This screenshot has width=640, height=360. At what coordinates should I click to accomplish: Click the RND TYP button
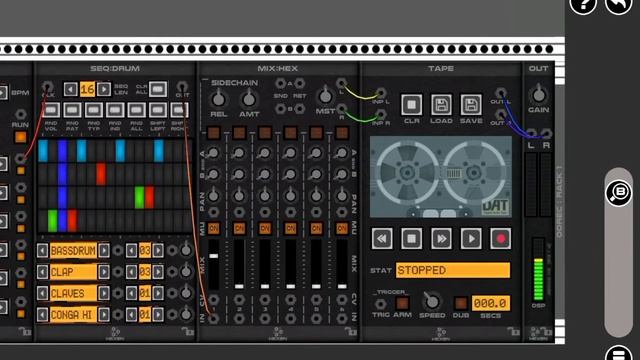(x=93, y=110)
